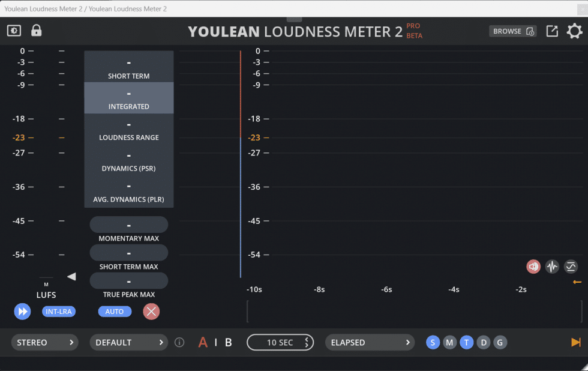
Task: Click the chevron on the DEFAULT selector
Action: tap(161, 343)
